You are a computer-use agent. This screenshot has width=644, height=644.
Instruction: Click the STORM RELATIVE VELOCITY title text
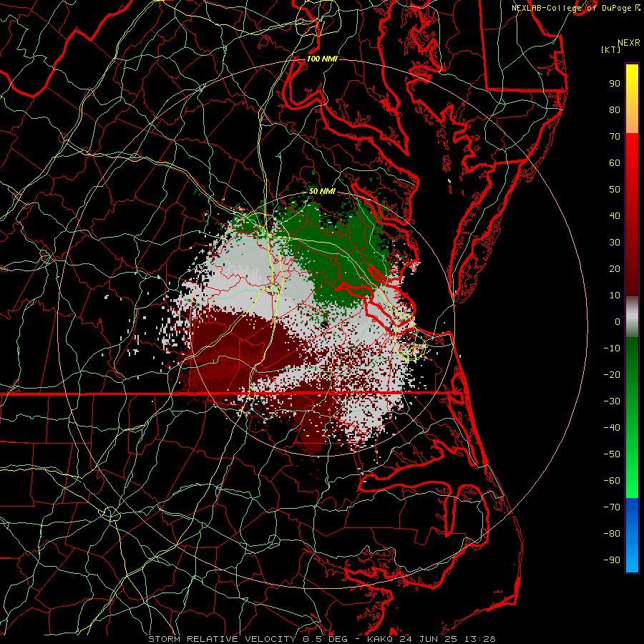tap(222, 639)
